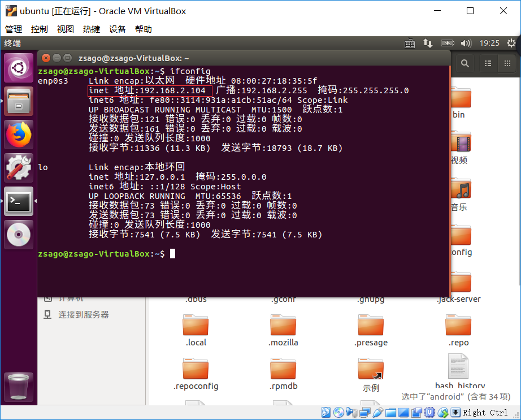Click the terminal command prompt cursor

(x=173, y=254)
